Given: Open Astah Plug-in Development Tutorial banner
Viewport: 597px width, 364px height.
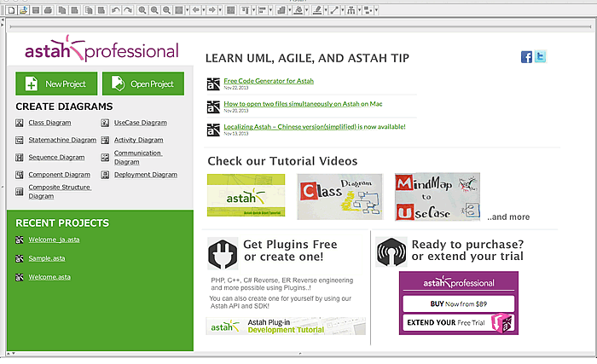Looking at the screenshot, I should pyautogui.click(x=286, y=326).
